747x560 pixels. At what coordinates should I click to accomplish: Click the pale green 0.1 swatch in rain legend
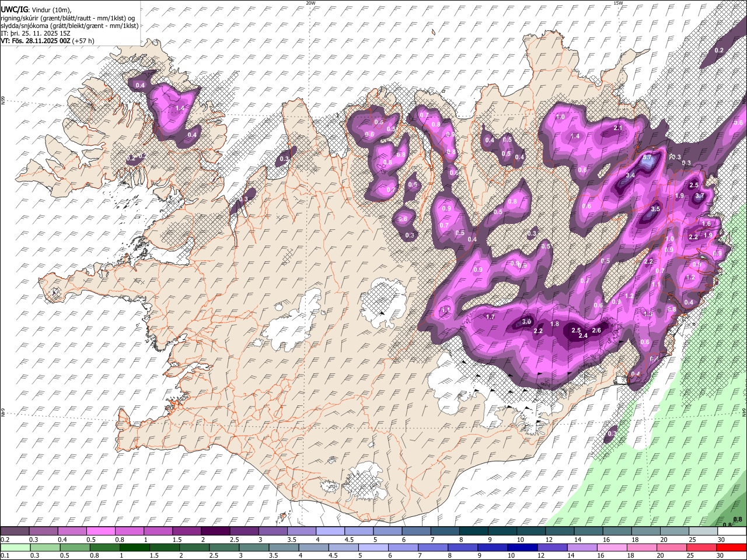point(15,548)
